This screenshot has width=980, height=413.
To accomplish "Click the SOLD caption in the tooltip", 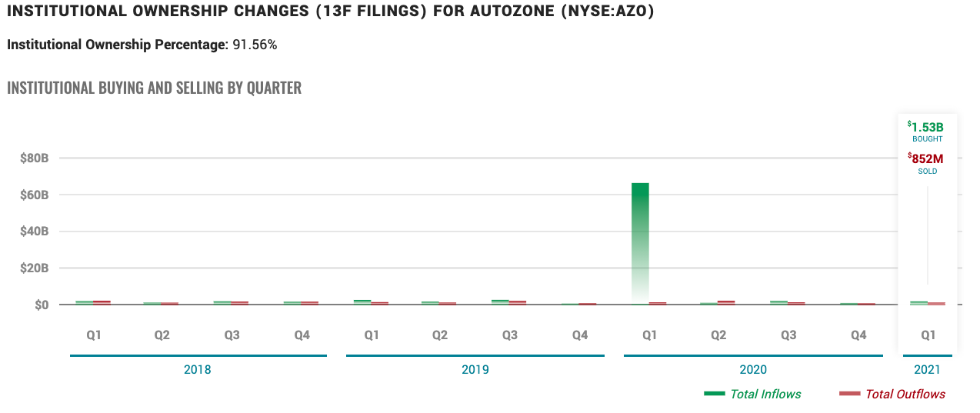I will 927,172.
